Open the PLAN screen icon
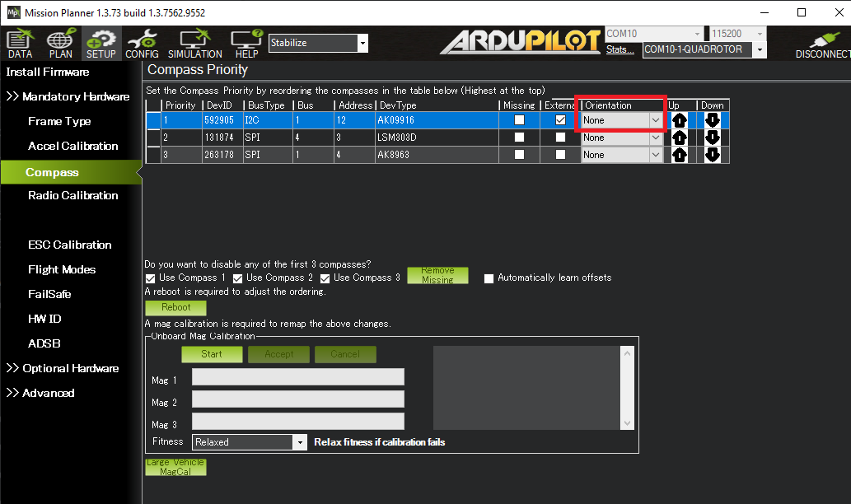The image size is (851, 504). [59, 42]
